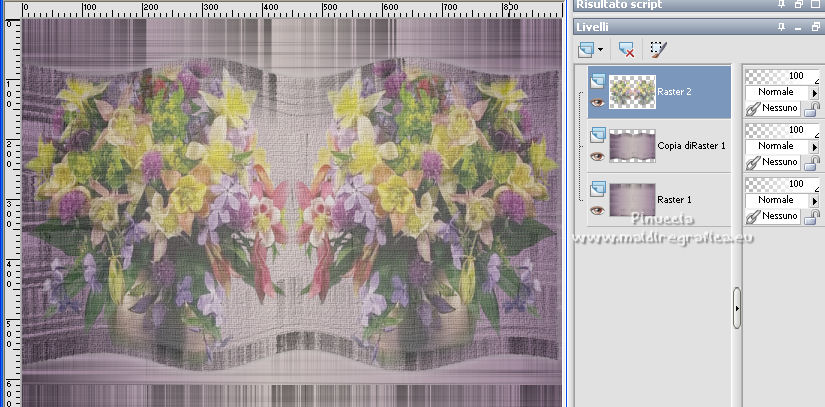Click the New Raster Layer icon
The width and height of the screenshot is (825, 407).
click(x=586, y=50)
